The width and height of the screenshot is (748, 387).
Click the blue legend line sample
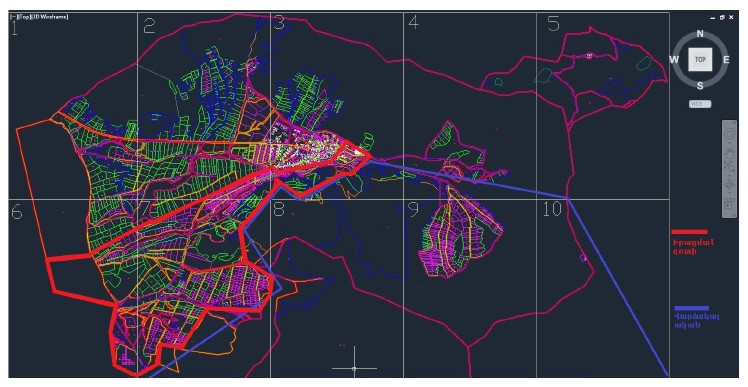692,308
